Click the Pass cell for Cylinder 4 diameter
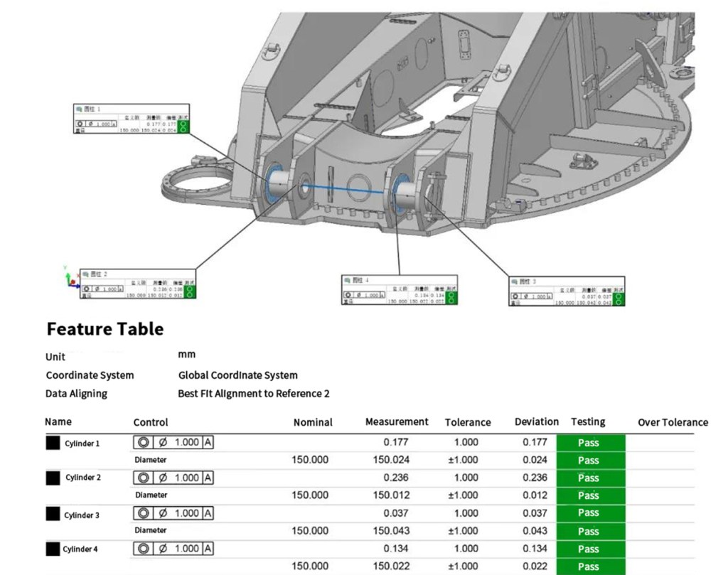728x575 pixels. click(589, 566)
